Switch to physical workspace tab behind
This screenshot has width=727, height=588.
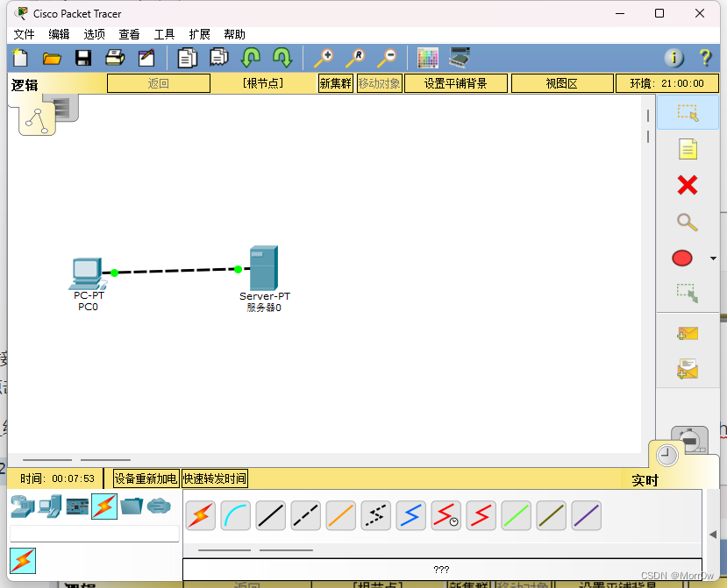[67, 108]
